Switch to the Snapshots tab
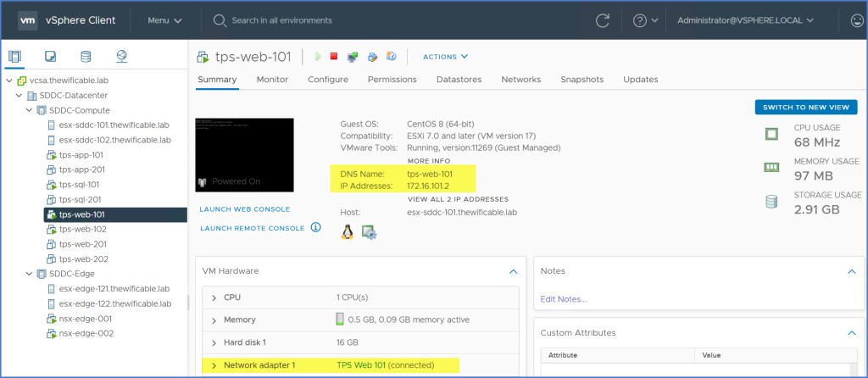 coord(581,80)
